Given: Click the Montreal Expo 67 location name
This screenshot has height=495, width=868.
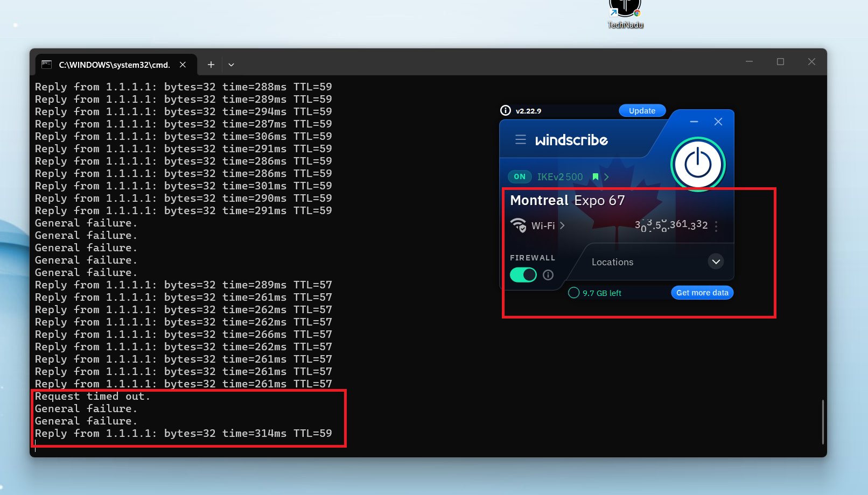Looking at the screenshot, I should (568, 200).
